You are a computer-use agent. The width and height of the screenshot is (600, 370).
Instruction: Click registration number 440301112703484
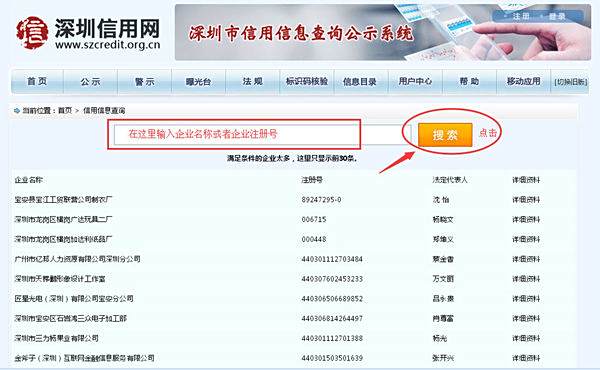pos(332,259)
